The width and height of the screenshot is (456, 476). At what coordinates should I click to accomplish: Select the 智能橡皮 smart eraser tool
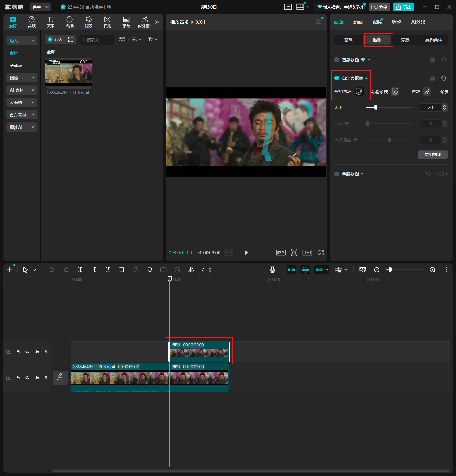point(395,91)
